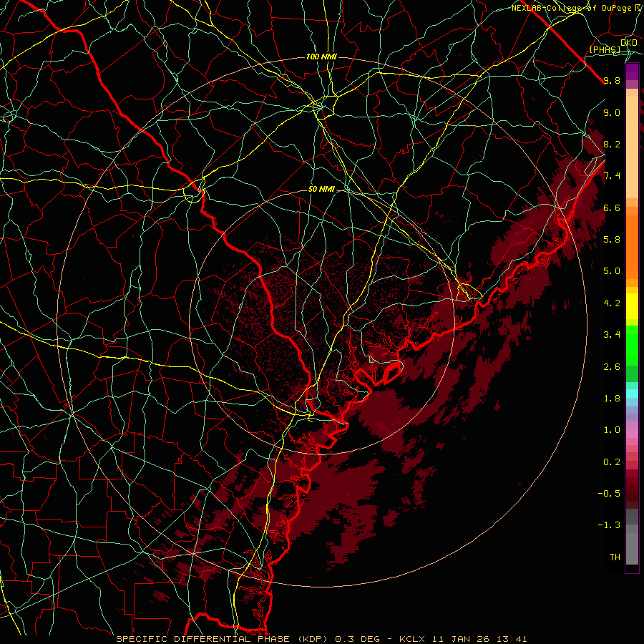Click the 5.0 value on the color scale
This screenshot has height=644, width=644.
click(612, 271)
